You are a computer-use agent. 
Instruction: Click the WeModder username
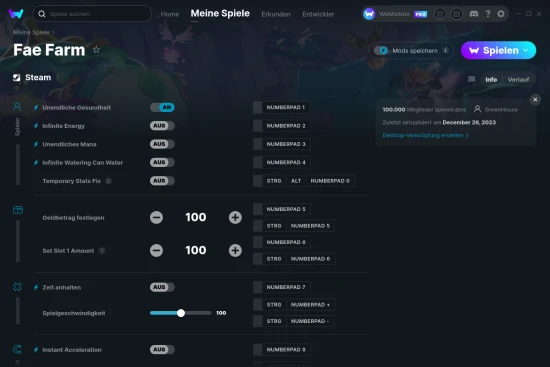[x=394, y=14]
